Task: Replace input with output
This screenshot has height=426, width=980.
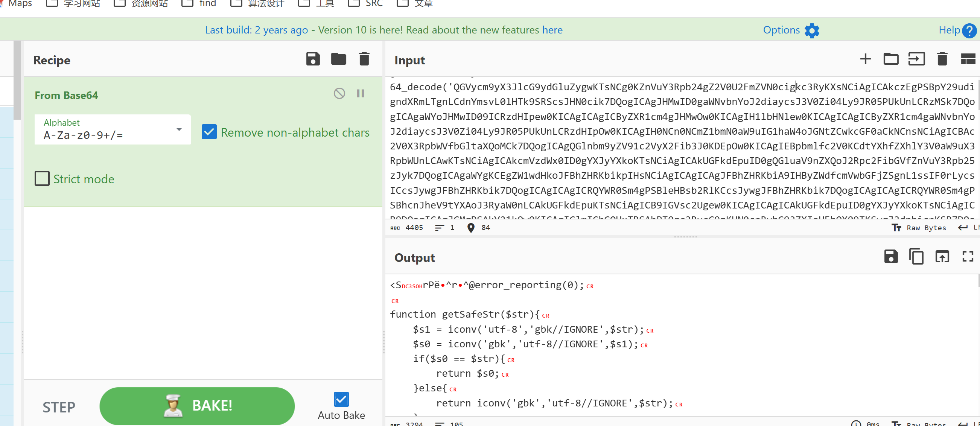Action: point(942,256)
